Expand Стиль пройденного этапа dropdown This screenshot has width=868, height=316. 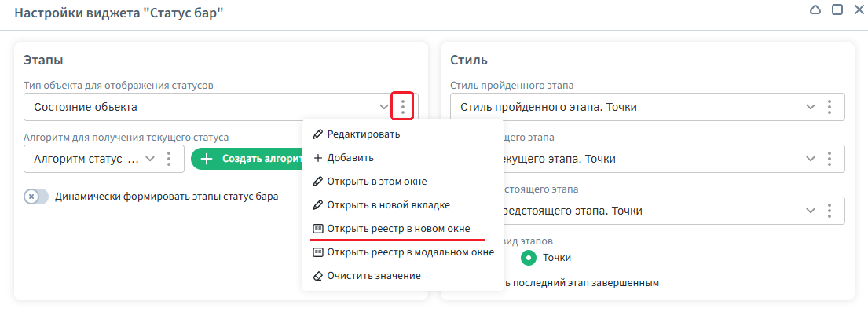[x=810, y=107]
